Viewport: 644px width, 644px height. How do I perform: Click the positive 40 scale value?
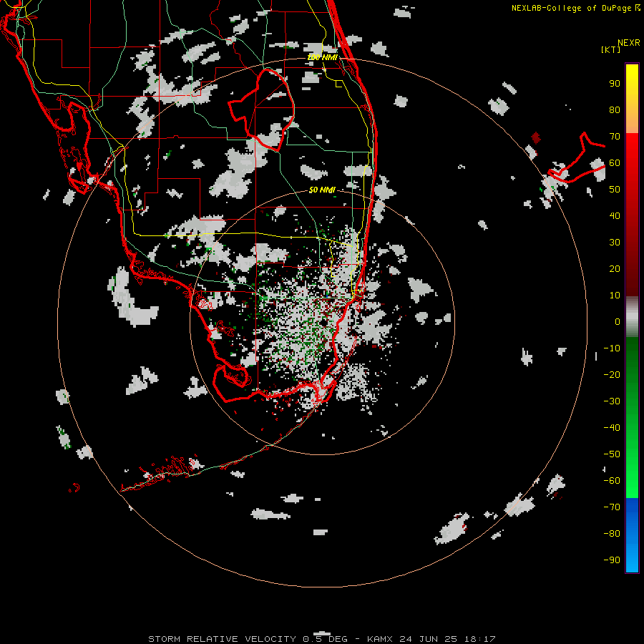coord(615,215)
